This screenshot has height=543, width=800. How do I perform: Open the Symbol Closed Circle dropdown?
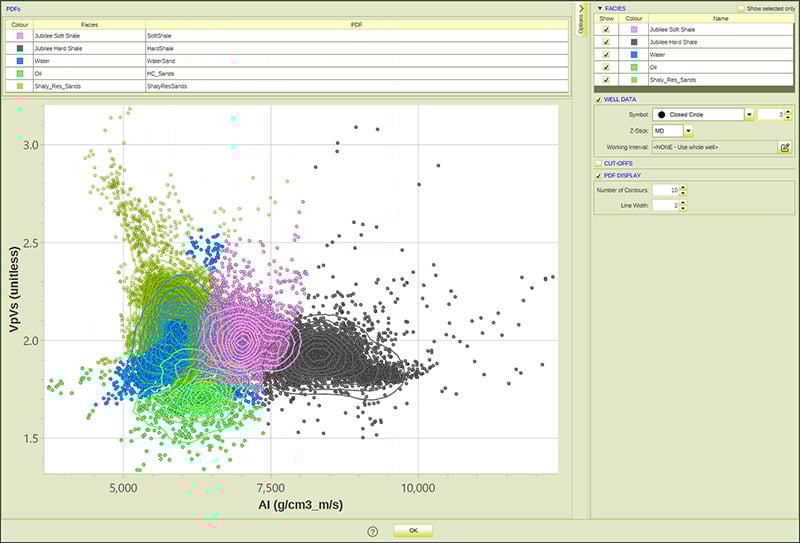[x=750, y=115]
